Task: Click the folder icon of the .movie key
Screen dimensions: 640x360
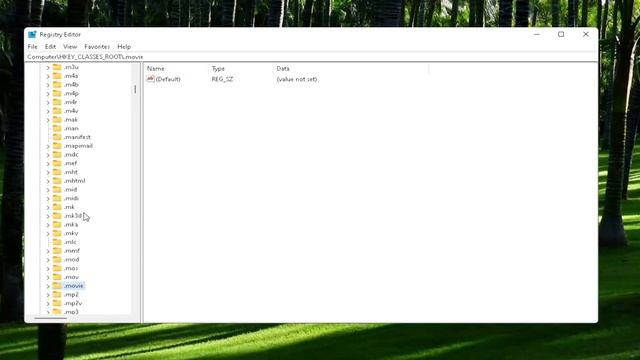Action: click(57, 286)
